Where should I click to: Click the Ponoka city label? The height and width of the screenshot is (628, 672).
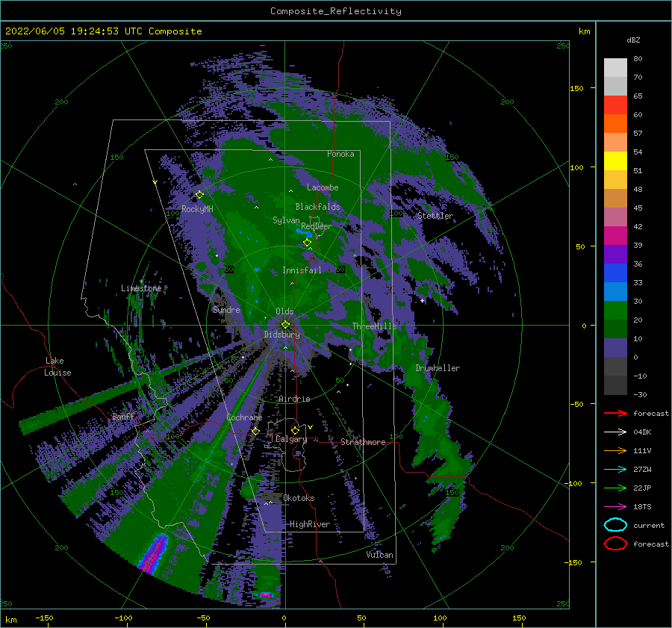click(x=340, y=154)
